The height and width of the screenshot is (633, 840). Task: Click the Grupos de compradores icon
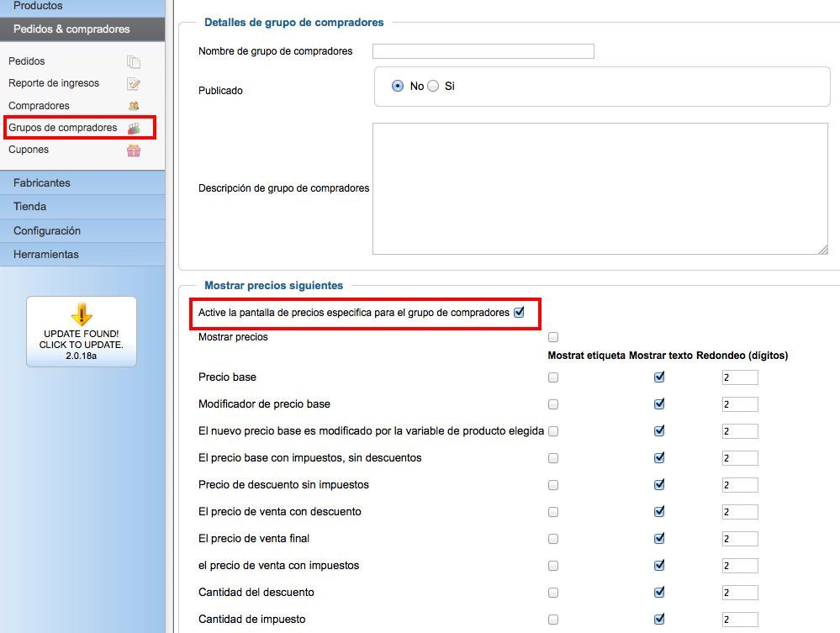pos(134,129)
